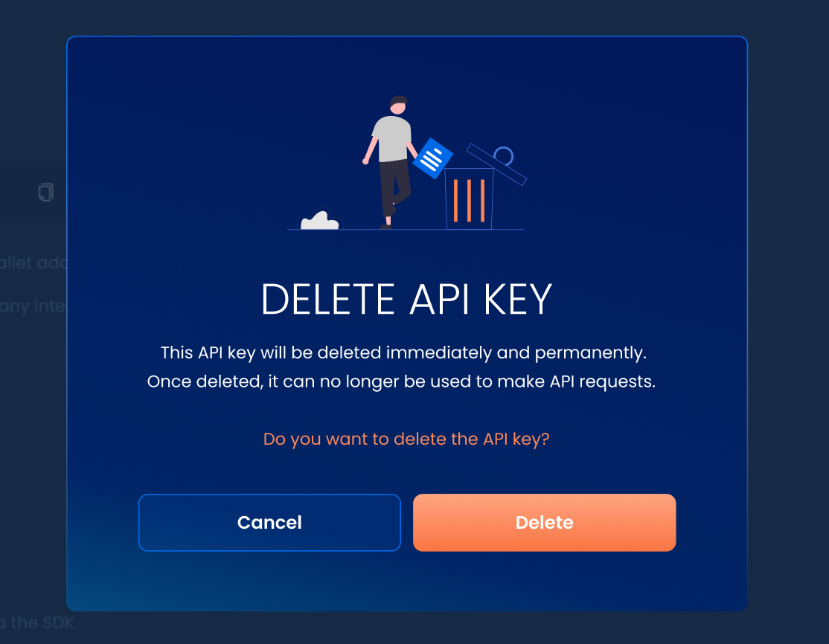
Task: Click the space between Cancel and Delete buttons
Action: pos(406,522)
